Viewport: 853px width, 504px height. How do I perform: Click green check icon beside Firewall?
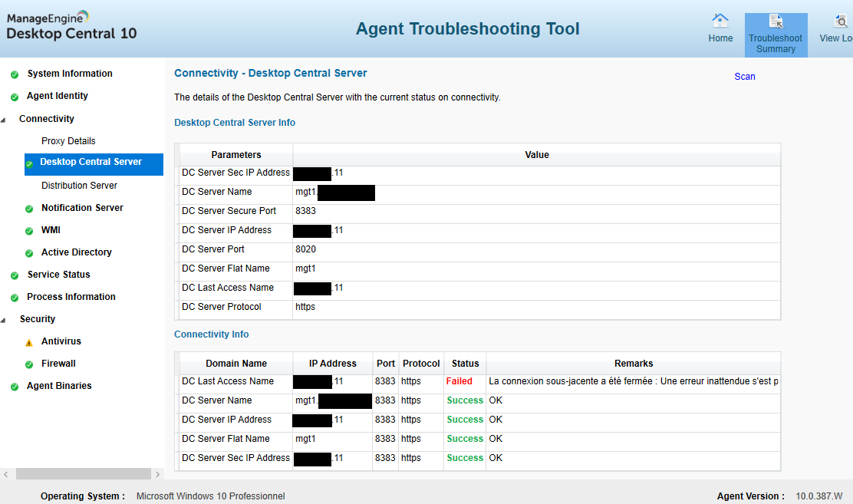point(29,364)
